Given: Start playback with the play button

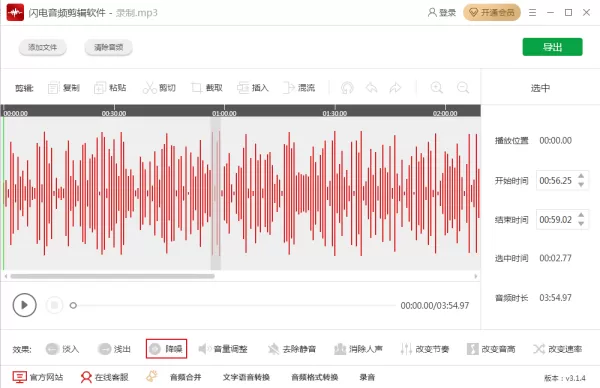Looking at the screenshot, I should pyautogui.click(x=24, y=305).
